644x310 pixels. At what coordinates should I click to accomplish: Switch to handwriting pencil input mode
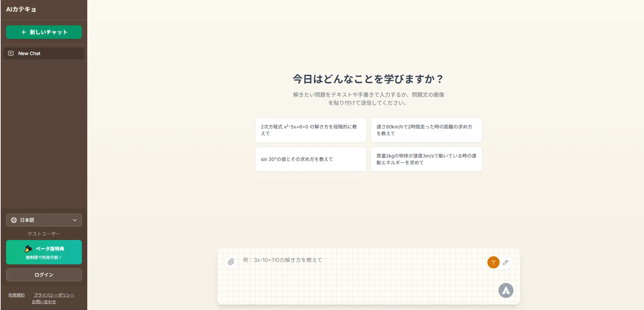click(x=506, y=262)
